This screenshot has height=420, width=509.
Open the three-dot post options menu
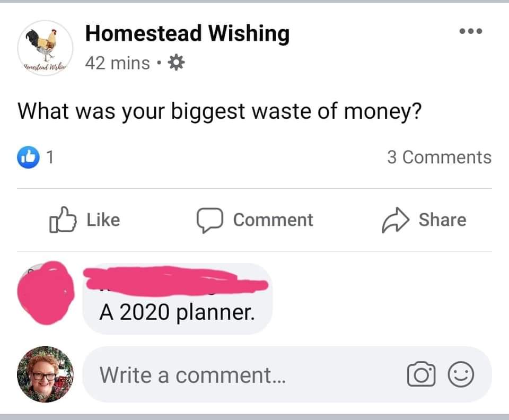pos(470,31)
